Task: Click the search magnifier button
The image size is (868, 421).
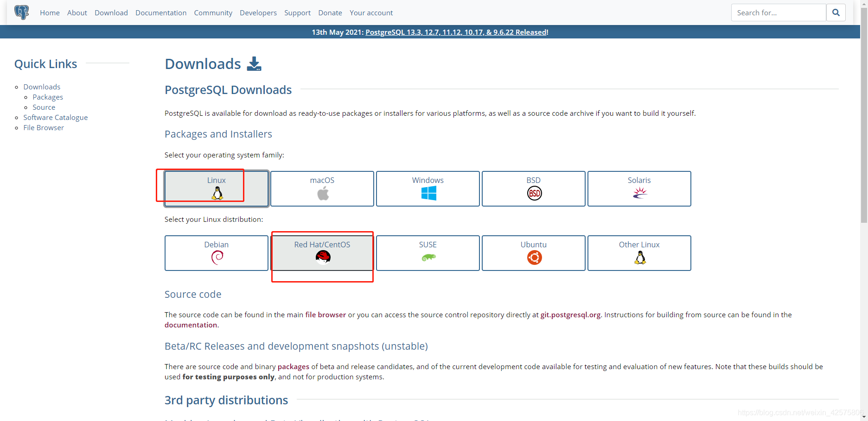Action: tap(836, 13)
